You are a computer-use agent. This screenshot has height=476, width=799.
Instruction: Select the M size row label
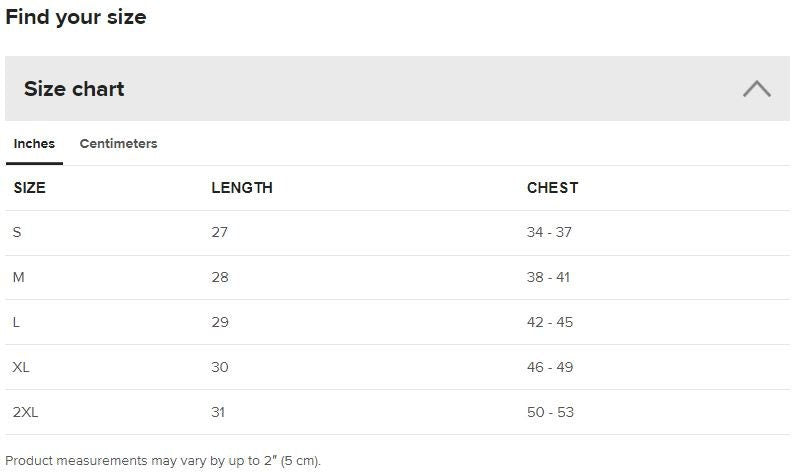click(x=19, y=277)
